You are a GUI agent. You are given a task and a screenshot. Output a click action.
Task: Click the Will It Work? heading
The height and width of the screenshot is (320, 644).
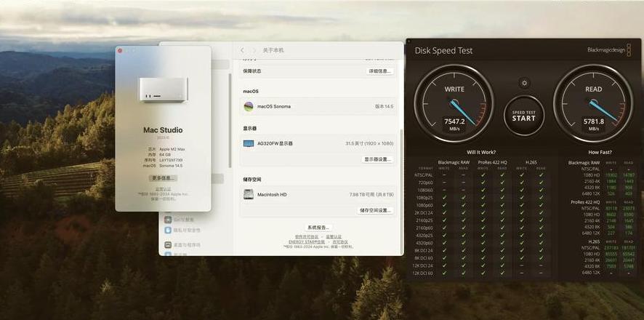481,152
